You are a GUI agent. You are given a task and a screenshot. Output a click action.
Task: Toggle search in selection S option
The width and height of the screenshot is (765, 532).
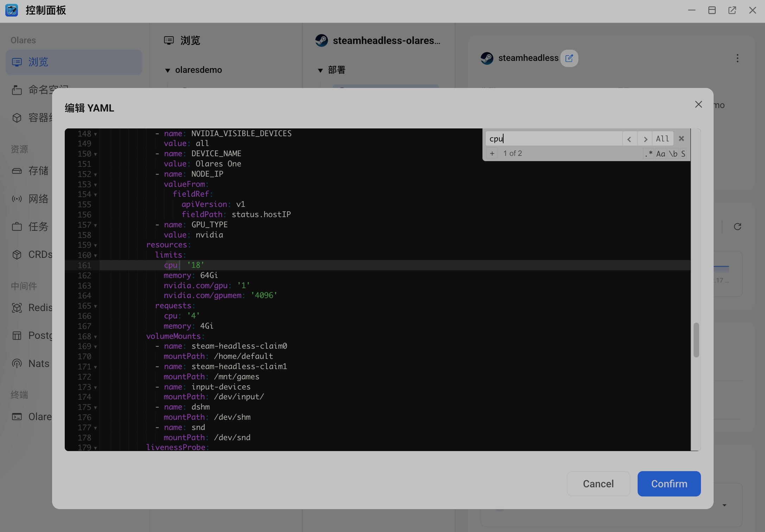[x=683, y=154]
